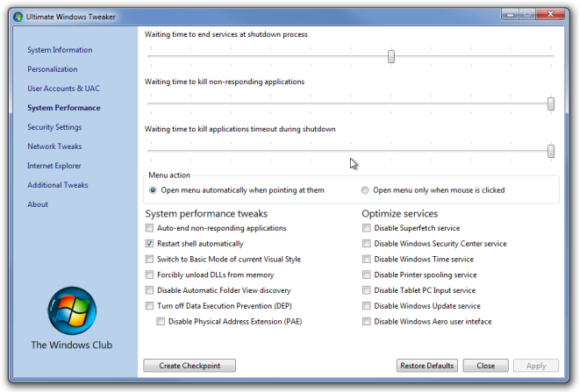Enable Disable Windows Aero user interface option
This screenshot has width=579, height=392.
[367, 322]
